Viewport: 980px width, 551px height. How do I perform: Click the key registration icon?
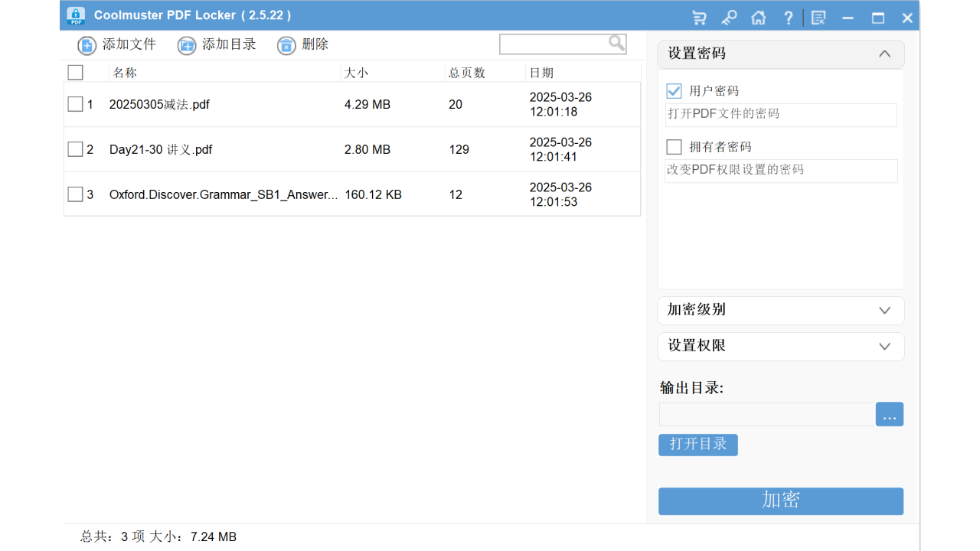pos(729,17)
